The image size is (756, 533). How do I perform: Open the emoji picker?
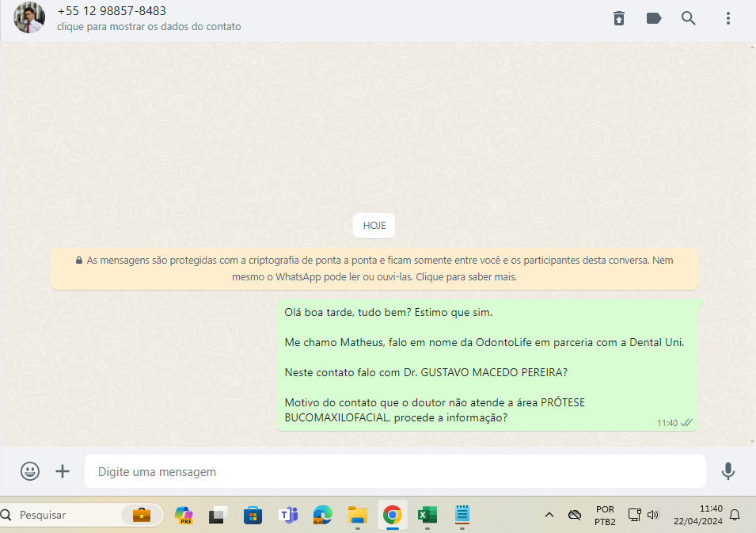30,471
